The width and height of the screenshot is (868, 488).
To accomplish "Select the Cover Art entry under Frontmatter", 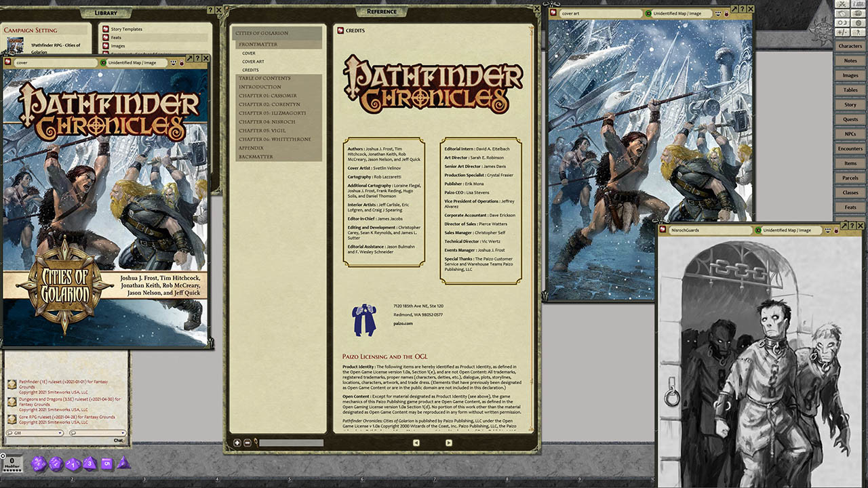I will tap(255, 62).
